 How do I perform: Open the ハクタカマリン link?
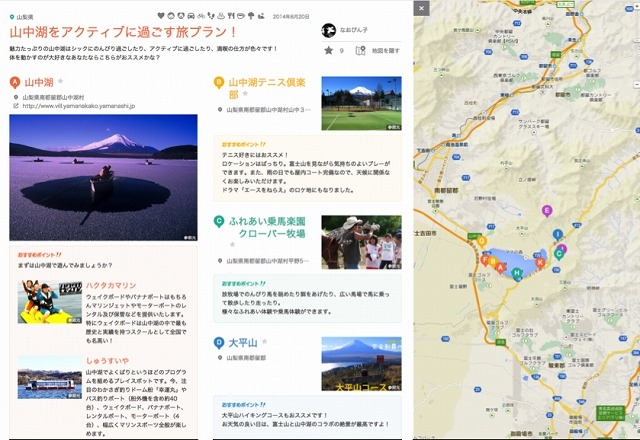(x=111, y=285)
